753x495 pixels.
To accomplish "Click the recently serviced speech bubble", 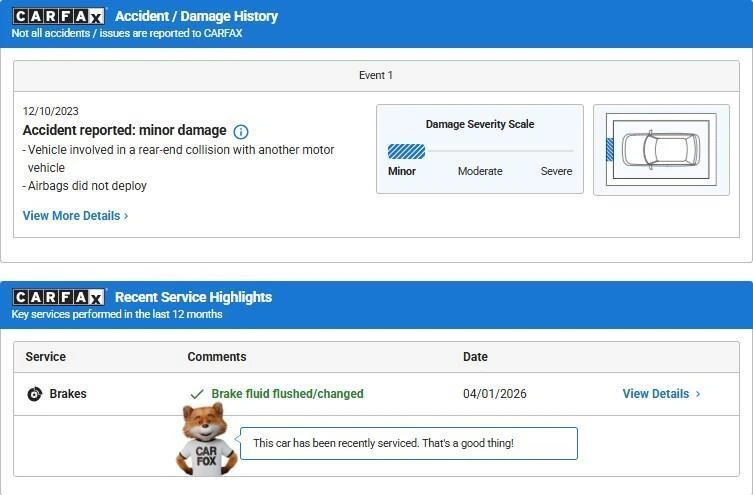I will point(408,443).
